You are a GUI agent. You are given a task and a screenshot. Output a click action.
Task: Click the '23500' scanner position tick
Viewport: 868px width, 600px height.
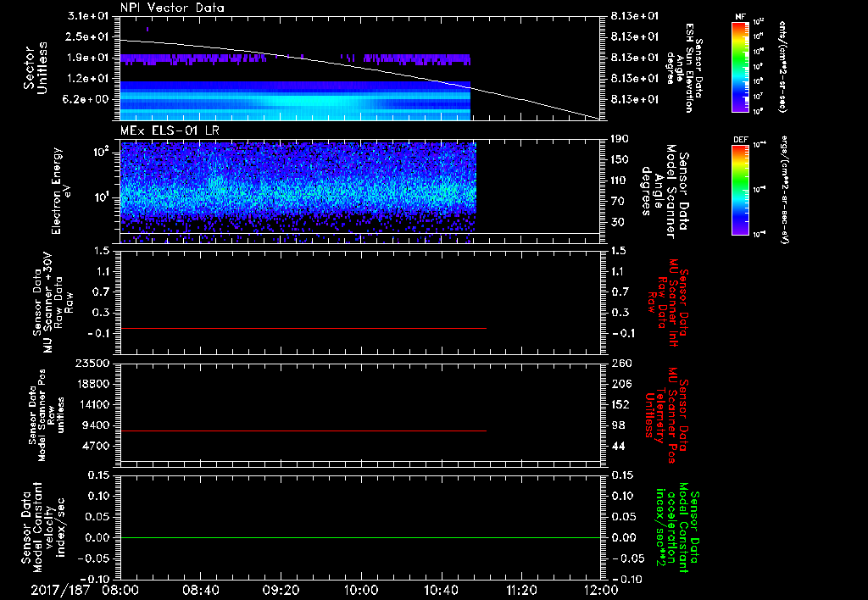(x=92, y=363)
